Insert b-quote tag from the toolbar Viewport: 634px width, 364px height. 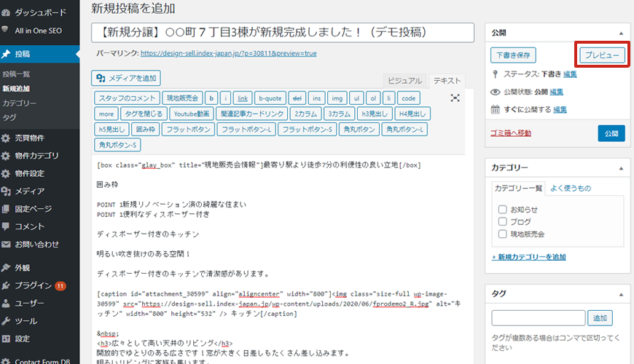click(x=270, y=98)
